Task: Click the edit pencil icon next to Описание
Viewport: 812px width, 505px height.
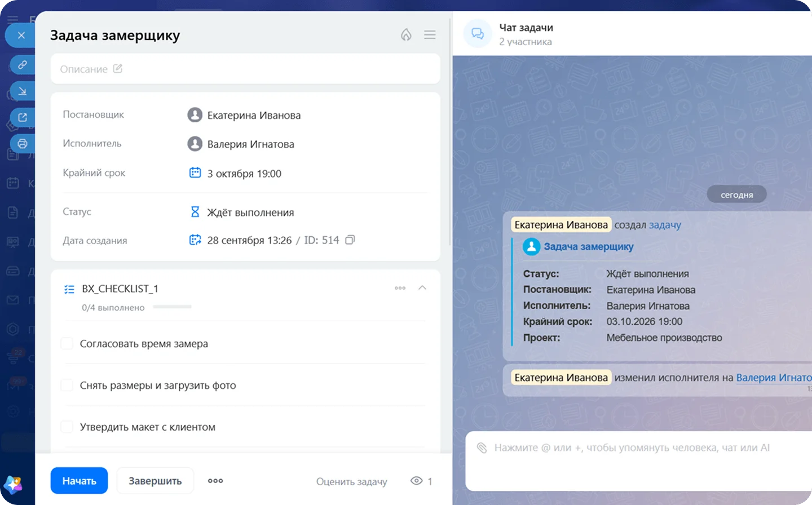Action: (x=117, y=69)
